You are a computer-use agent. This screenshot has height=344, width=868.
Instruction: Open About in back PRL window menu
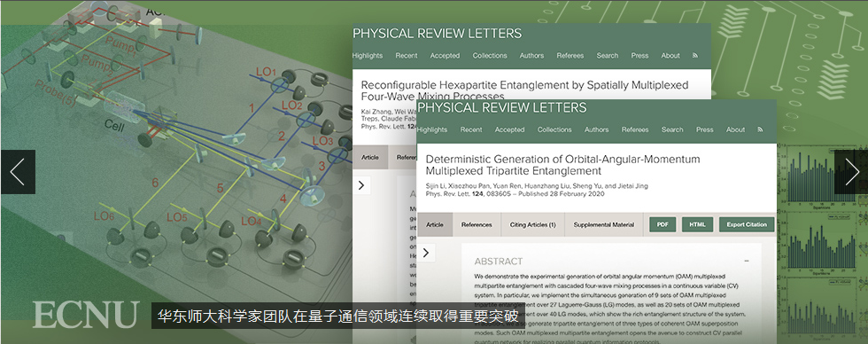[670, 55]
